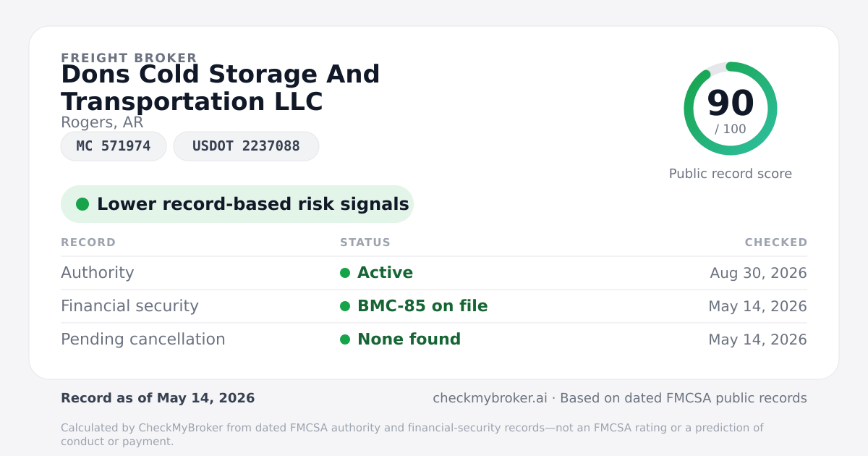Click the green dot beside None found
Screen dimensions: 868x456
pos(345,339)
